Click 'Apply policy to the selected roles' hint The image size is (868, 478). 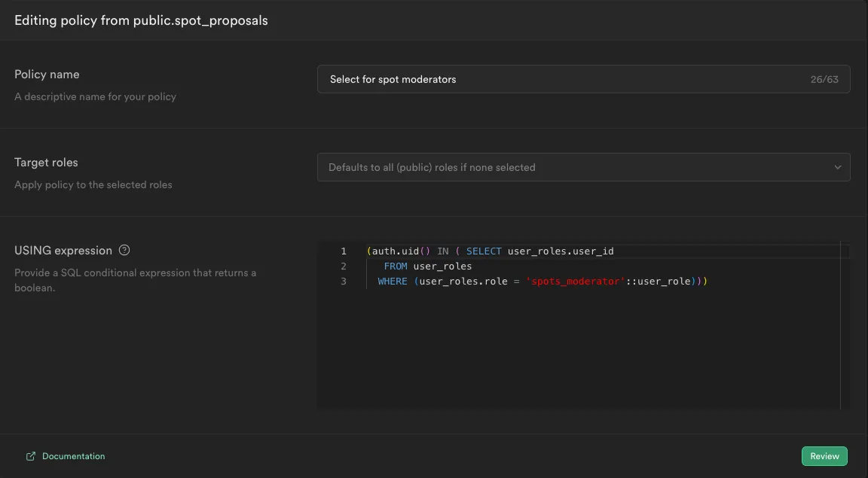(93, 184)
